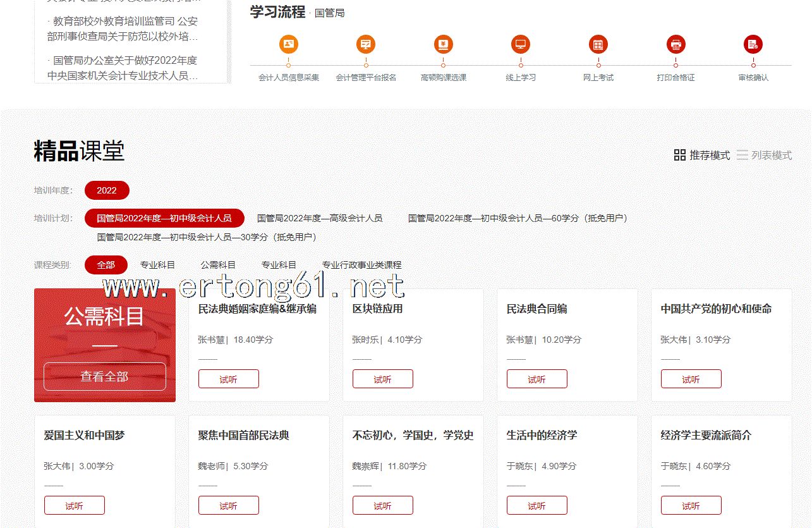The image size is (812, 528).
Task: Click the 高顿购课选课 step icon
Action: pos(444,44)
